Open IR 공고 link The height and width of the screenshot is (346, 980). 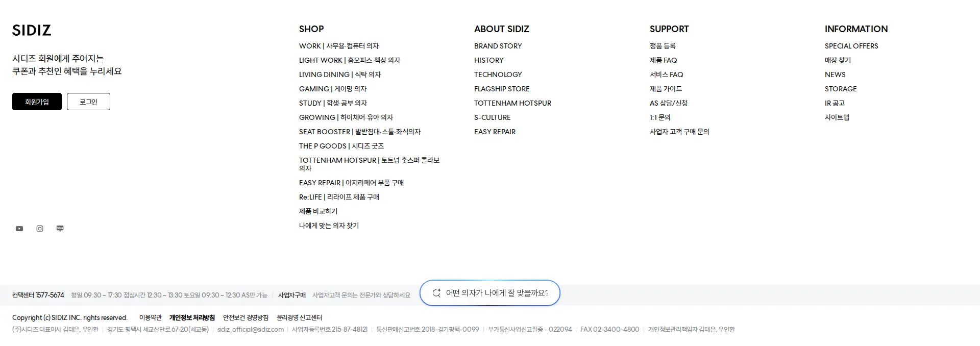(835, 103)
